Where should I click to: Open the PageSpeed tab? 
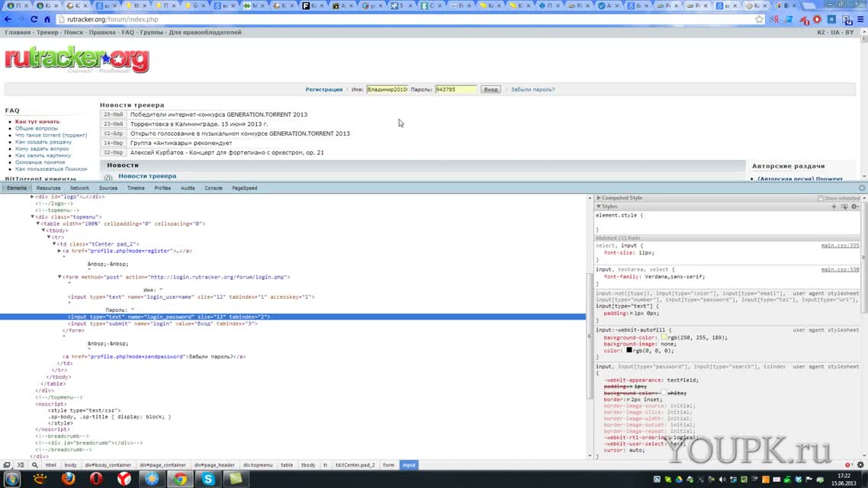pyautogui.click(x=244, y=188)
